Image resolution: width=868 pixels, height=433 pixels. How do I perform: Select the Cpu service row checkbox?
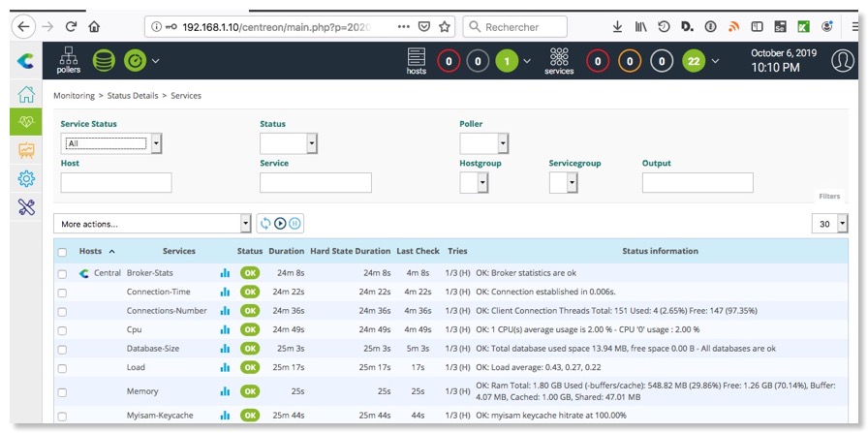pyautogui.click(x=62, y=330)
